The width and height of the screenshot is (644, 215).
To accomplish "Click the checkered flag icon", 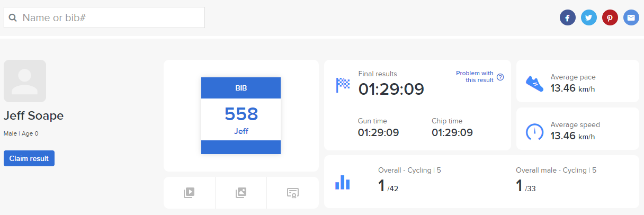I will click(343, 85).
